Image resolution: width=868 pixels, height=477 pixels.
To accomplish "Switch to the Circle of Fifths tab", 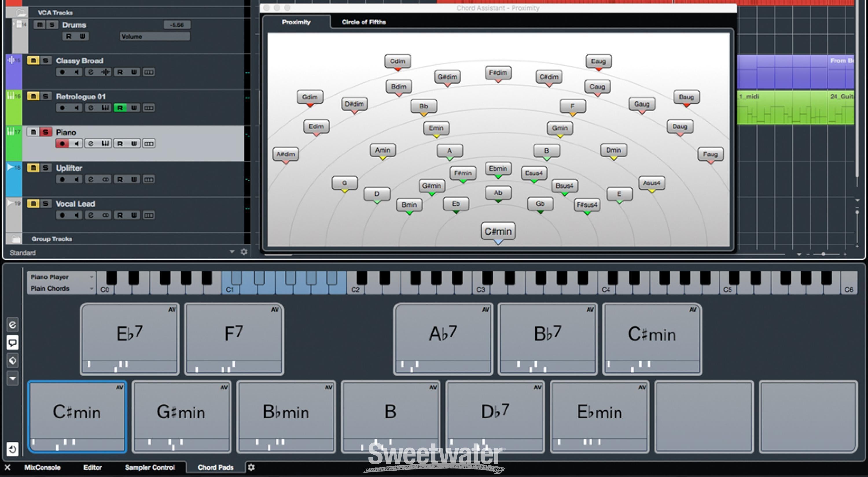I will point(364,22).
